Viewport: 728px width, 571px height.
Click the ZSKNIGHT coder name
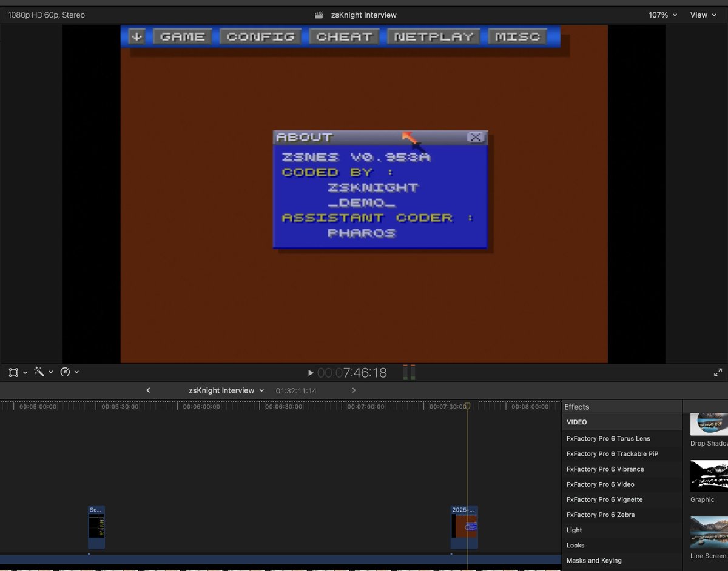pyautogui.click(x=373, y=187)
